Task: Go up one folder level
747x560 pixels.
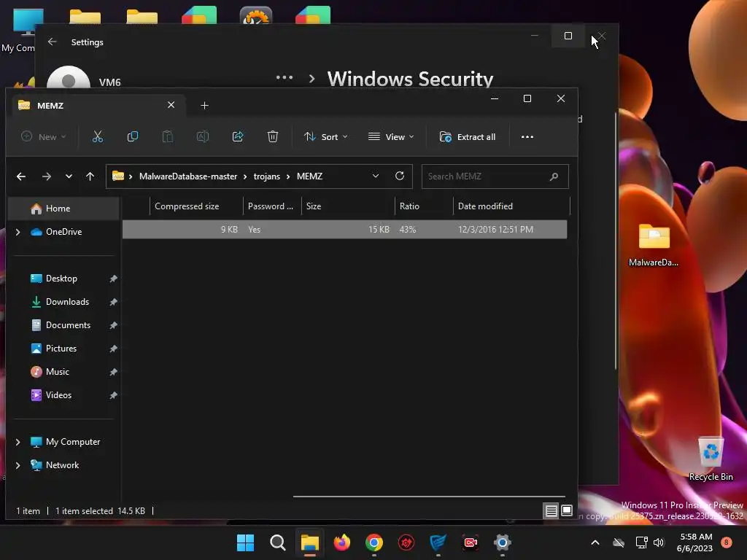Action: (90, 176)
